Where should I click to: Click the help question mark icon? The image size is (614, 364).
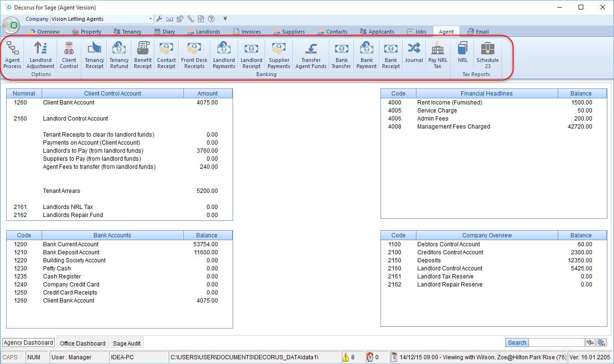211,19
